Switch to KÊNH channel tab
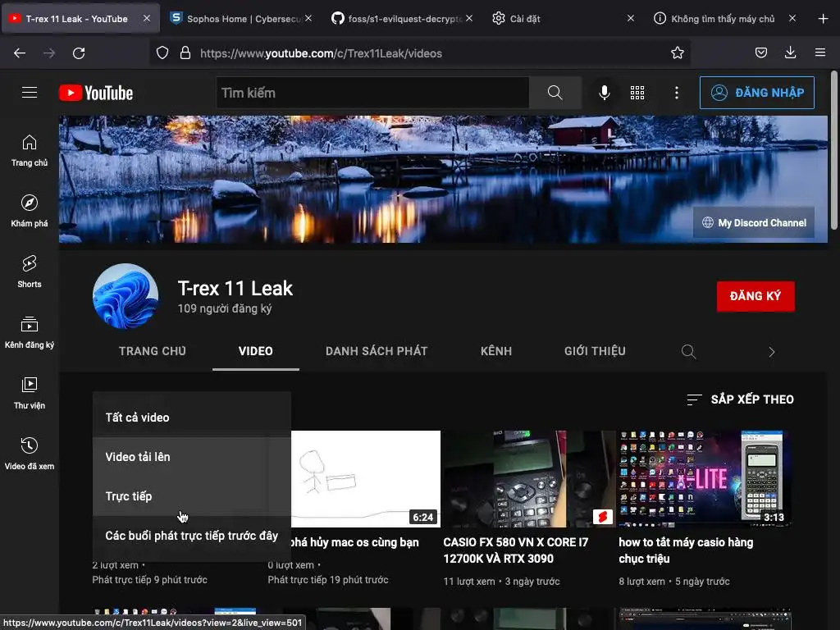The width and height of the screenshot is (840, 630). pos(496,351)
